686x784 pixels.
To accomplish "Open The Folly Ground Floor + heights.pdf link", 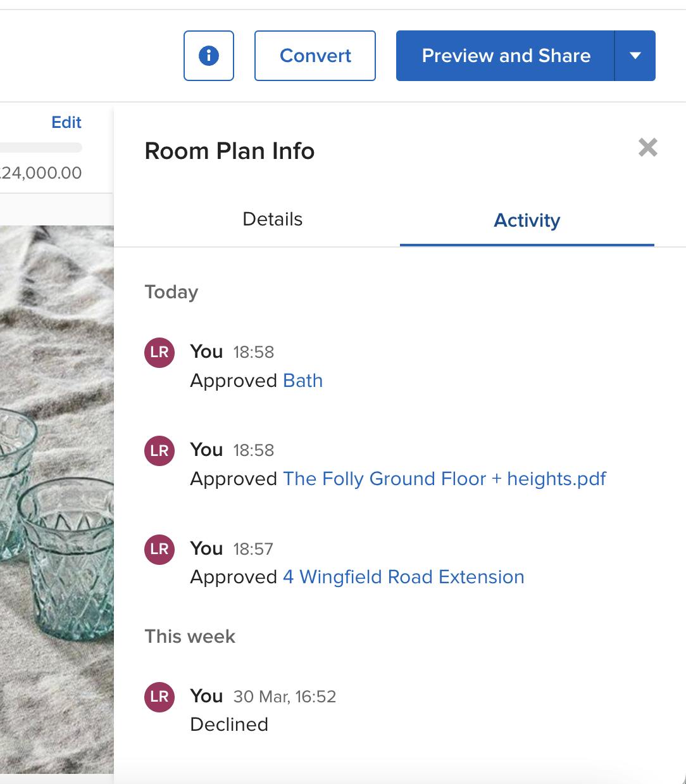I will (444, 479).
